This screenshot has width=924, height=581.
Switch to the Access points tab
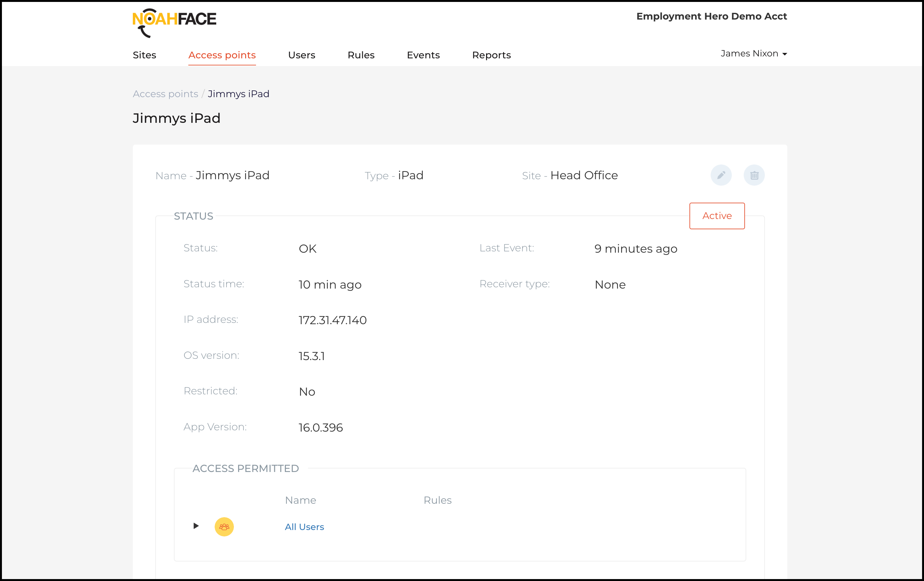click(x=222, y=55)
